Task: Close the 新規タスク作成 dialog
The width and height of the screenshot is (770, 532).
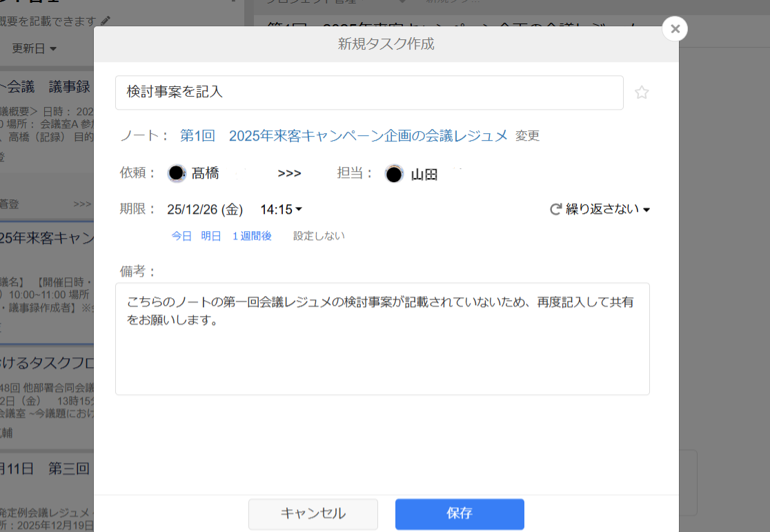Action: point(674,28)
